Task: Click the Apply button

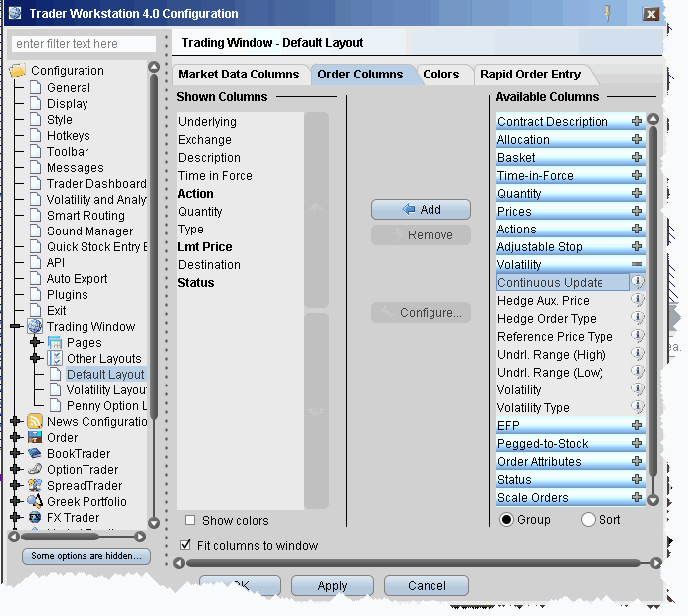Action: pyautogui.click(x=332, y=586)
